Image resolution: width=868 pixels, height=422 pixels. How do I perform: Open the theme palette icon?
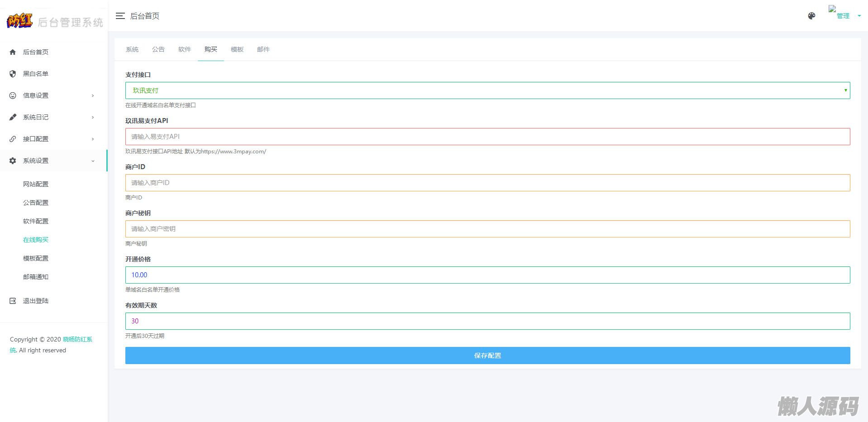coord(811,16)
